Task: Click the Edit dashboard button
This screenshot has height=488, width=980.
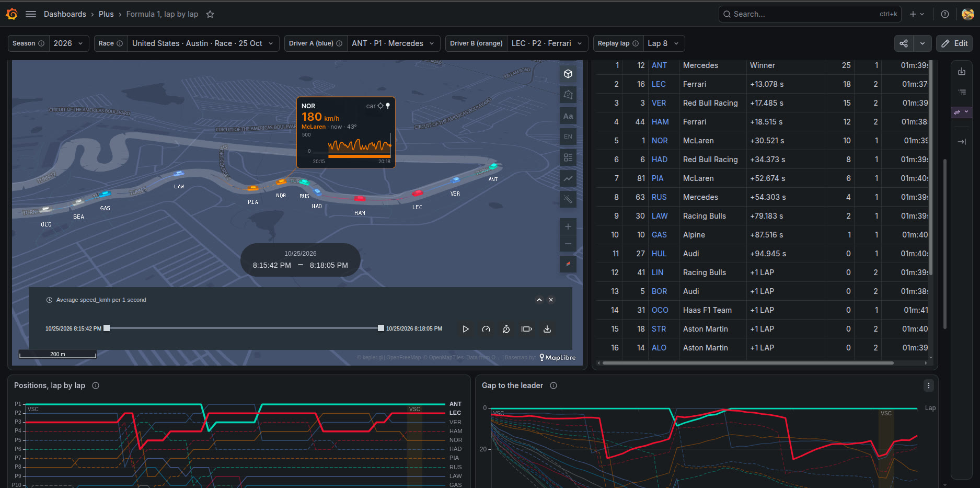Action: [954, 43]
